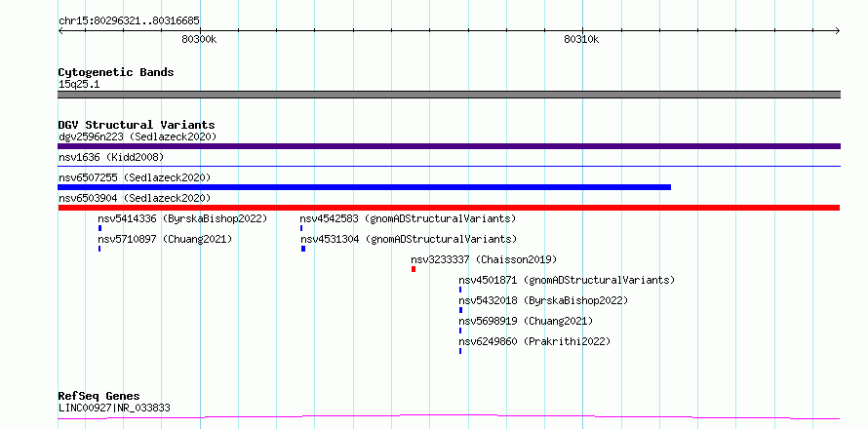Click the DGV Structural Variants heading

(x=137, y=125)
